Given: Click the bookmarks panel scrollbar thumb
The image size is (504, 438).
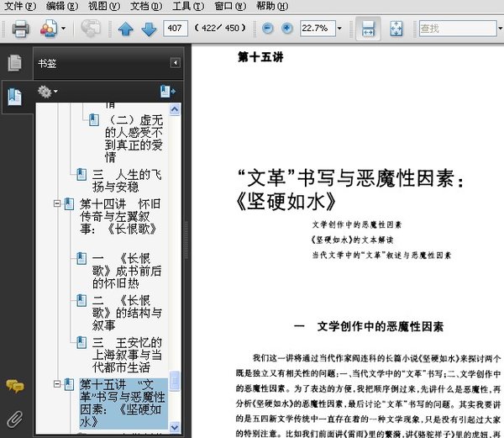Looking at the screenshot, I should coord(175,381).
